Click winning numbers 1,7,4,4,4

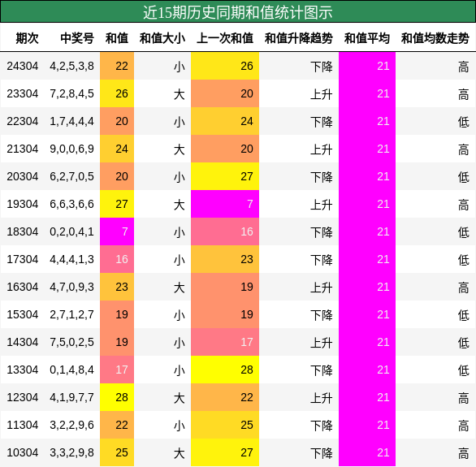pos(72,121)
